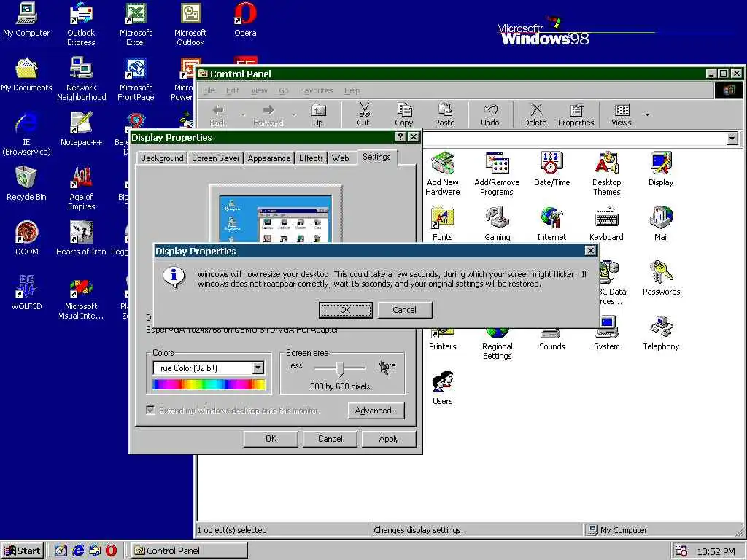Open the Help menu in Control Panel

352,90
